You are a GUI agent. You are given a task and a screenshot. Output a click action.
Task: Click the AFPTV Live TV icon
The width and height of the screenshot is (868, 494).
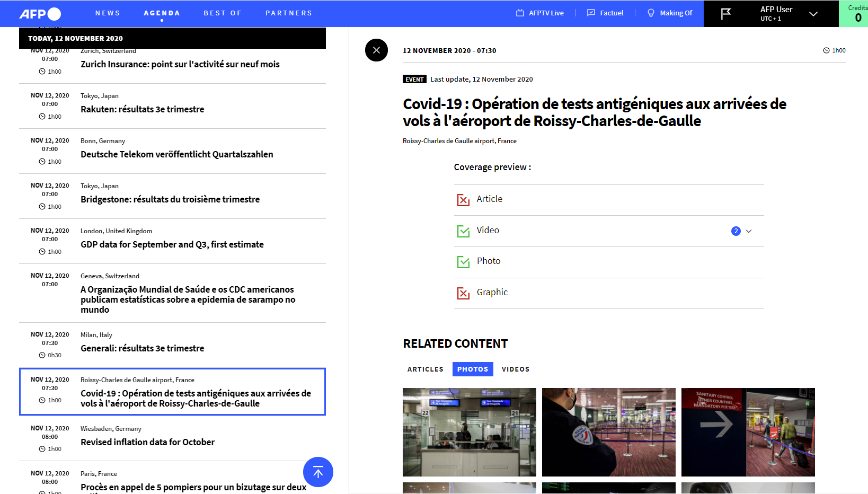point(520,13)
